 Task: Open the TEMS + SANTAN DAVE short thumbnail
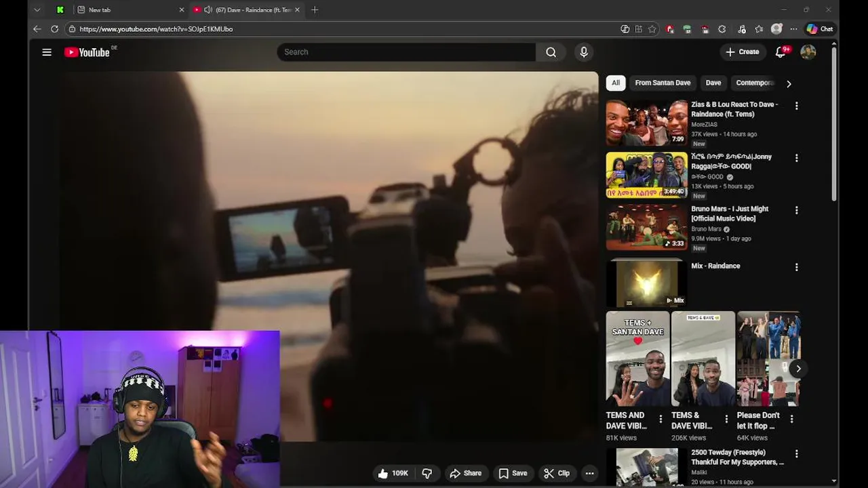point(637,359)
